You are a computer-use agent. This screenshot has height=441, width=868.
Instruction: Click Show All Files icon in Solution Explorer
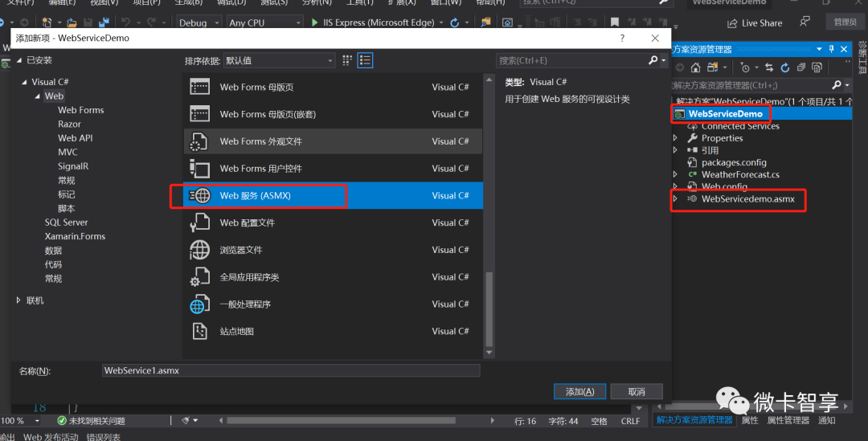pos(817,67)
